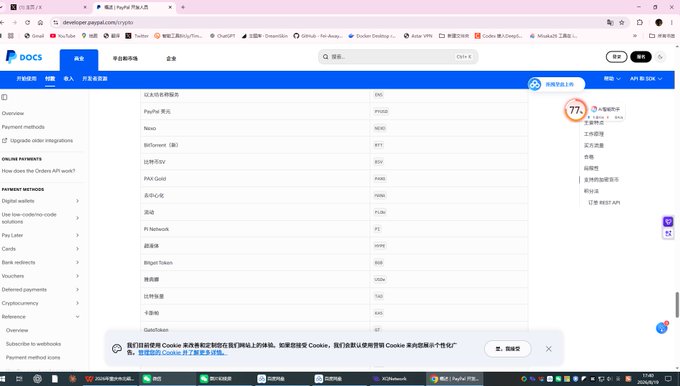The image size is (680, 386).
Task: Accept cookies in the banner
Action: [507, 349]
